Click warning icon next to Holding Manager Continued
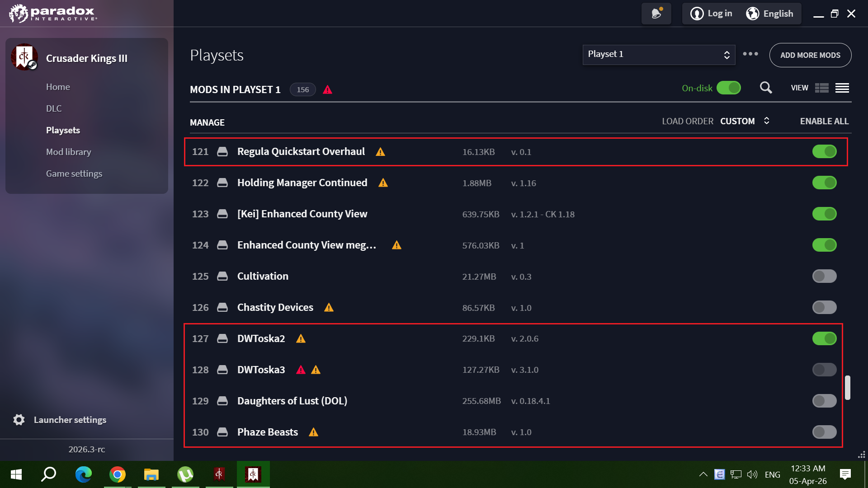This screenshot has width=868, height=488. (383, 183)
